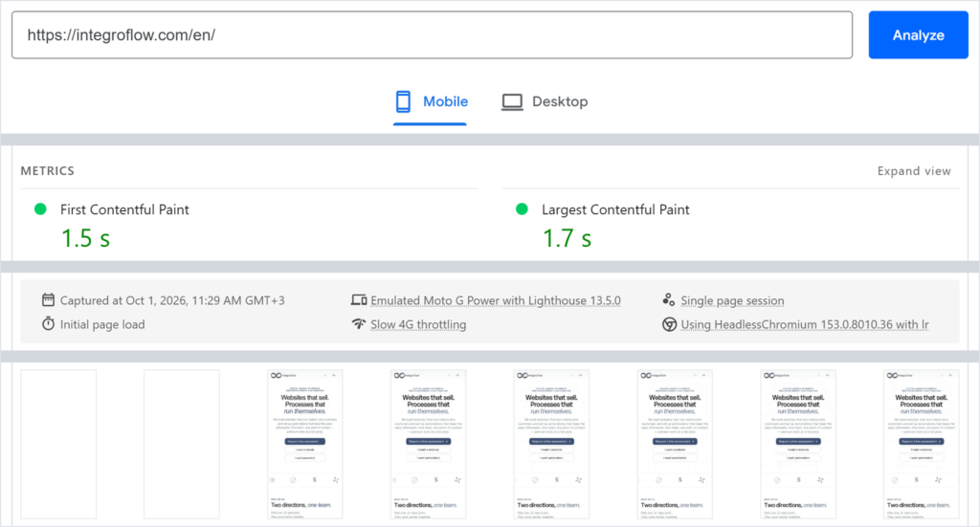Screen dimensions: 980x527
Task: Click the Chromium icon beside Using HeadlessChromium
Action: [669, 324]
